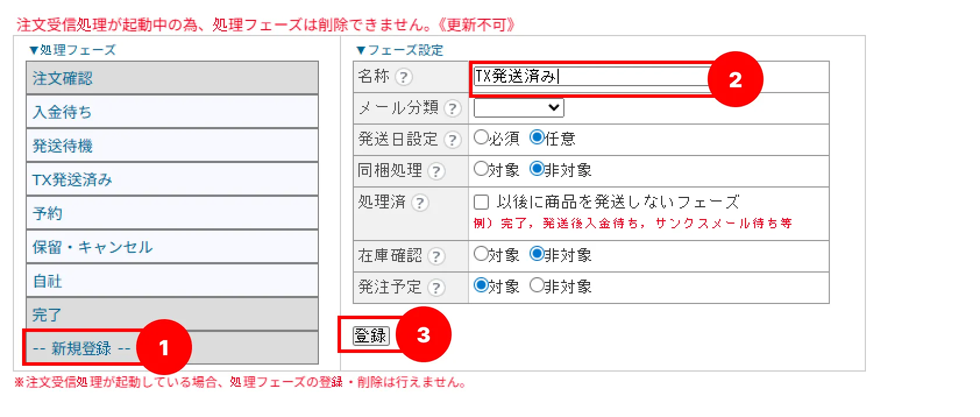This screenshot has width=980, height=417.
Task: Select 入金待ち phase in list
Action: pyautogui.click(x=172, y=112)
